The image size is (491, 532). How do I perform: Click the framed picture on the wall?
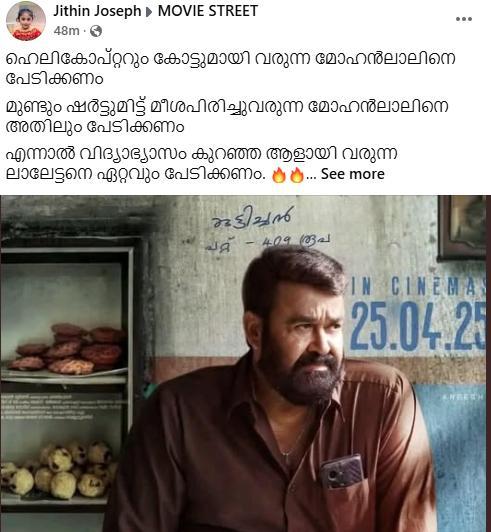[x=462, y=228]
